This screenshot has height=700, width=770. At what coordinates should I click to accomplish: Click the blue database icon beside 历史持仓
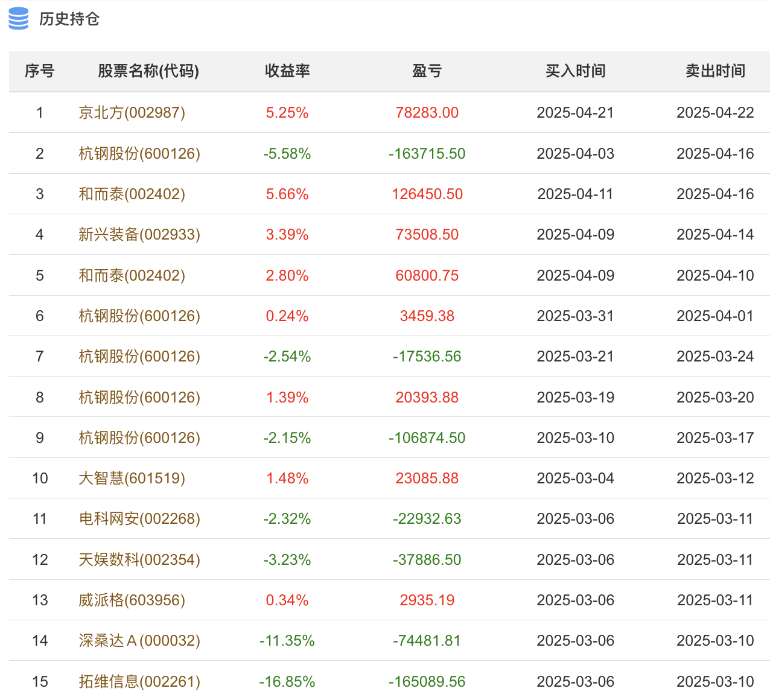coord(19,19)
